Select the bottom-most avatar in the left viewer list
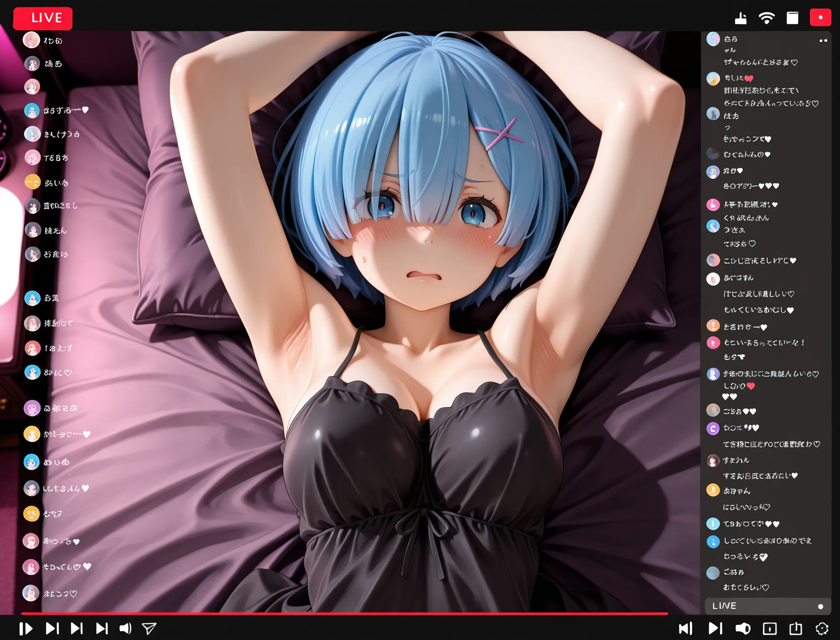 [31, 593]
